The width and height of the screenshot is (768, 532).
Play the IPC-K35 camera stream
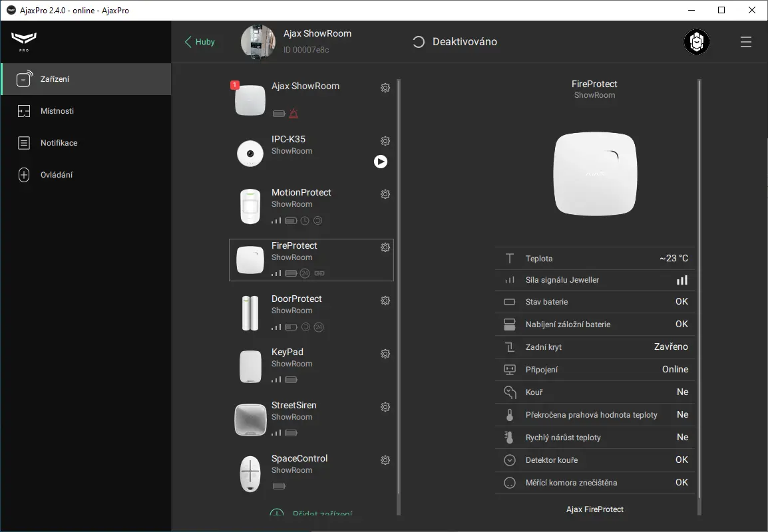tap(381, 162)
